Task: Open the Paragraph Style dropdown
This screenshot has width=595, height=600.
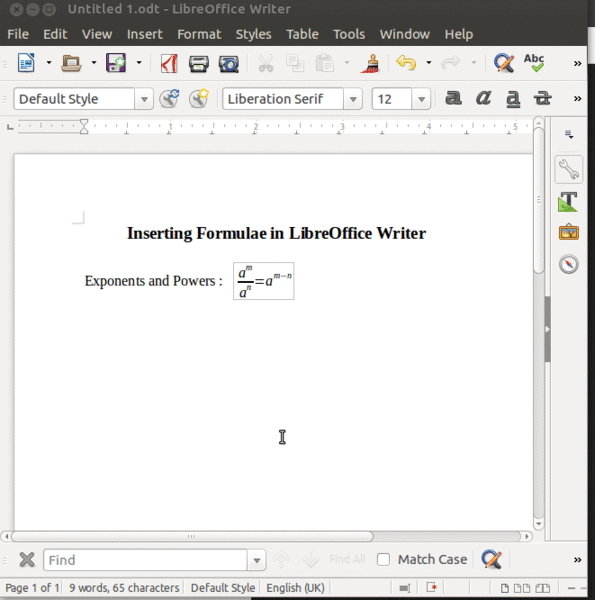Action: (x=144, y=99)
